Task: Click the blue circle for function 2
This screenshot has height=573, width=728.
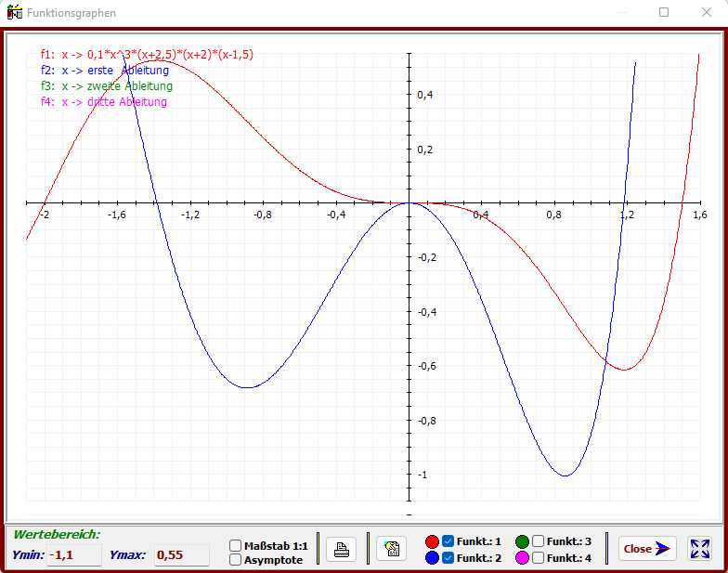Action: [432, 558]
